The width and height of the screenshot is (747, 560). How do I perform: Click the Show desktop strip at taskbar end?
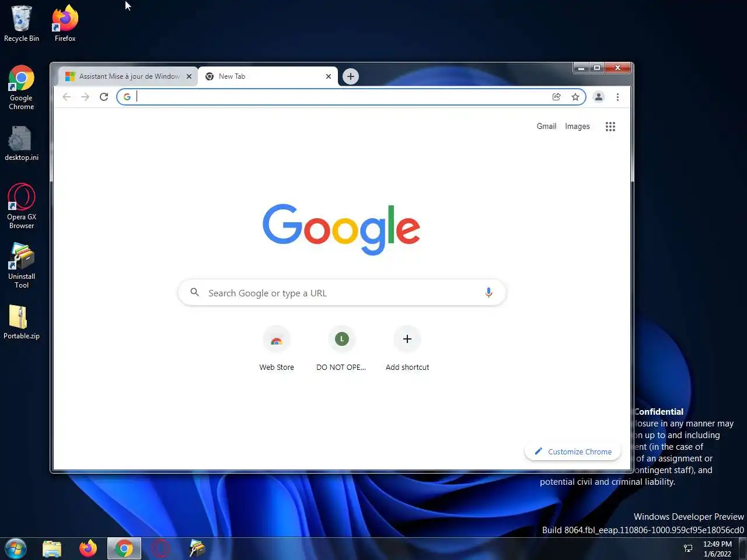(x=743, y=548)
